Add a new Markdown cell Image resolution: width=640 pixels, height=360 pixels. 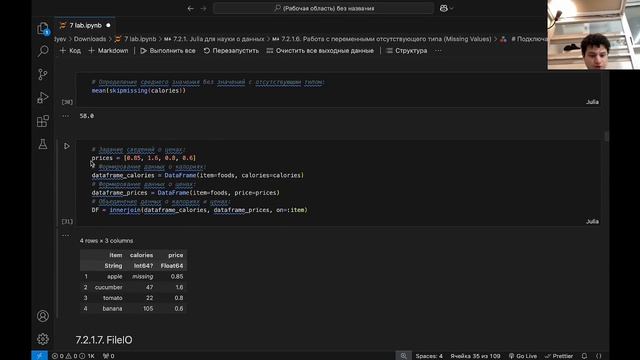(x=108, y=51)
